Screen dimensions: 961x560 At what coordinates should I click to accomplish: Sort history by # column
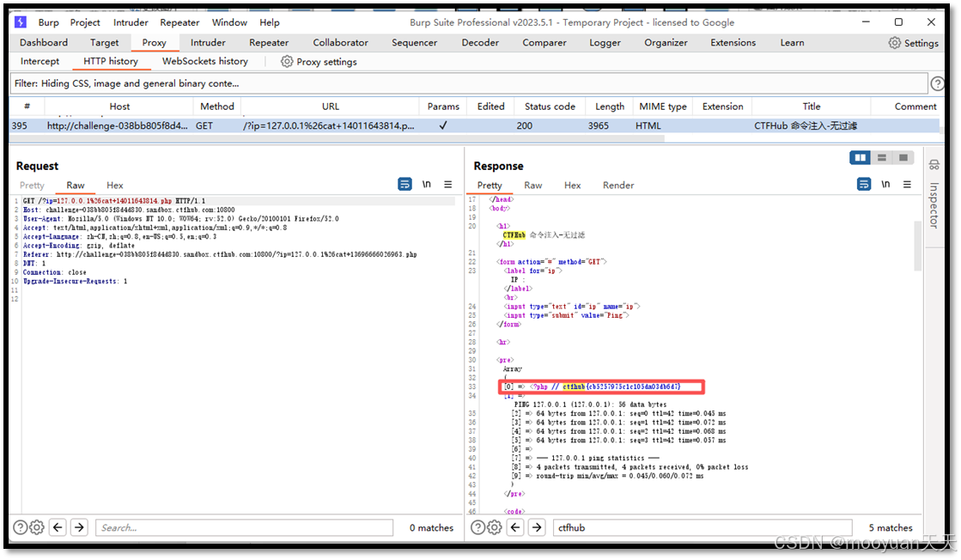27,107
